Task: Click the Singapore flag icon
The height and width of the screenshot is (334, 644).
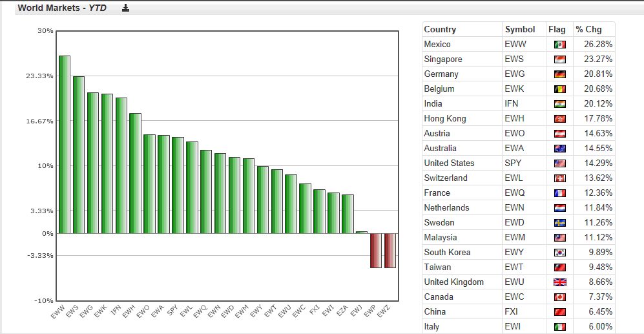Action: tap(560, 59)
